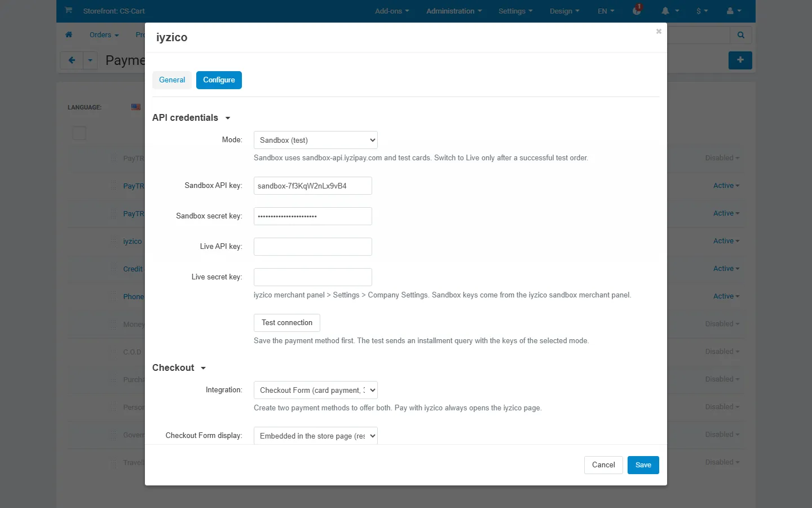The width and height of the screenshot is (812, 508).
Task: Click the Test connection button
Action: click(x=287, y=323)
